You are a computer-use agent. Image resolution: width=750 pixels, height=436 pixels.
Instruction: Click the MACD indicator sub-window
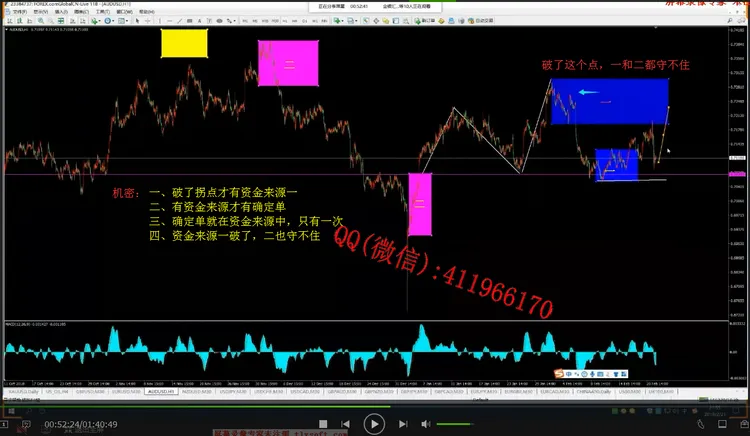[366, 350]
